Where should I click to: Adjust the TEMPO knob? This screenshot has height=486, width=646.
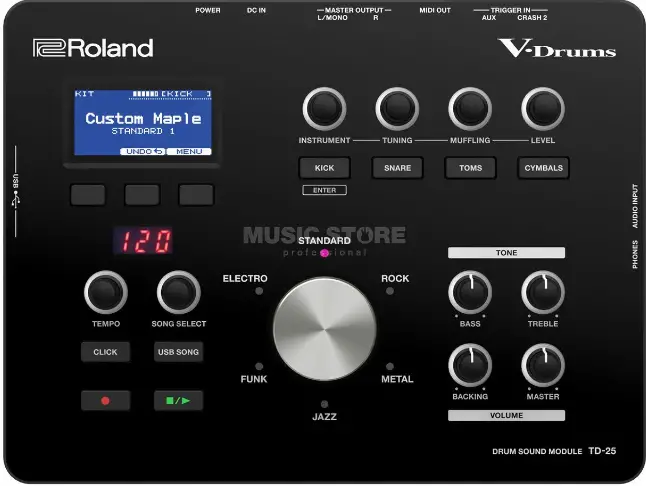pyautogui.click(x=106, y=292)
